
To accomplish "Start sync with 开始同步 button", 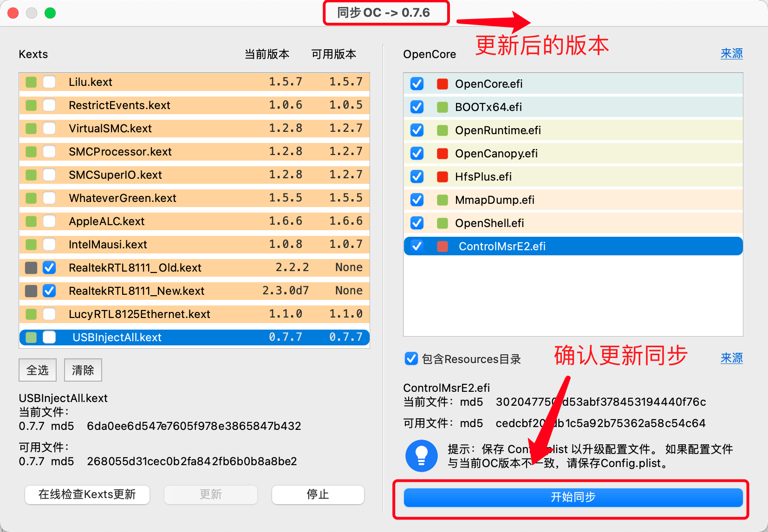I will (573, 497).
